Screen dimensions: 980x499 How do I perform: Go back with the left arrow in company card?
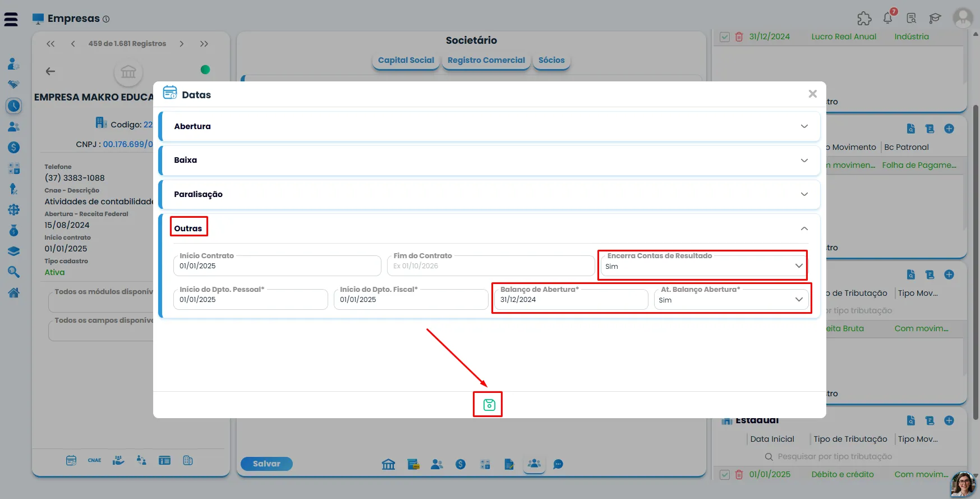click(x=50, y=71)
